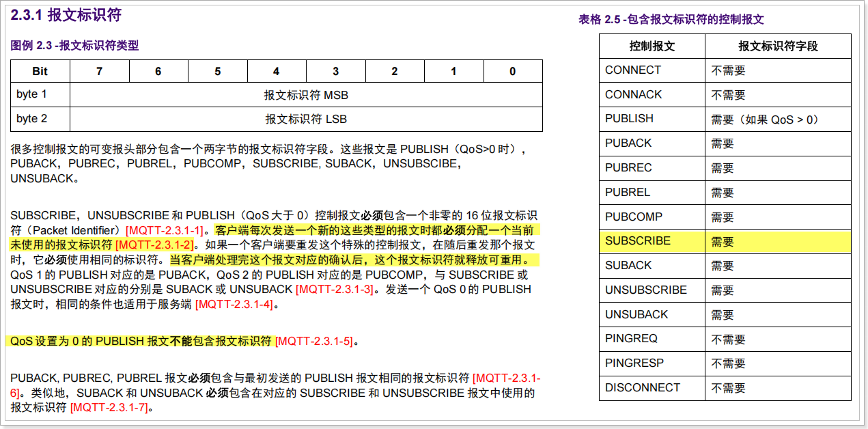Click the red reference [MQTT-2.3.1-1]
This screenshot has height=429, width=868.
pyautogui.click(x=165, y=230)
